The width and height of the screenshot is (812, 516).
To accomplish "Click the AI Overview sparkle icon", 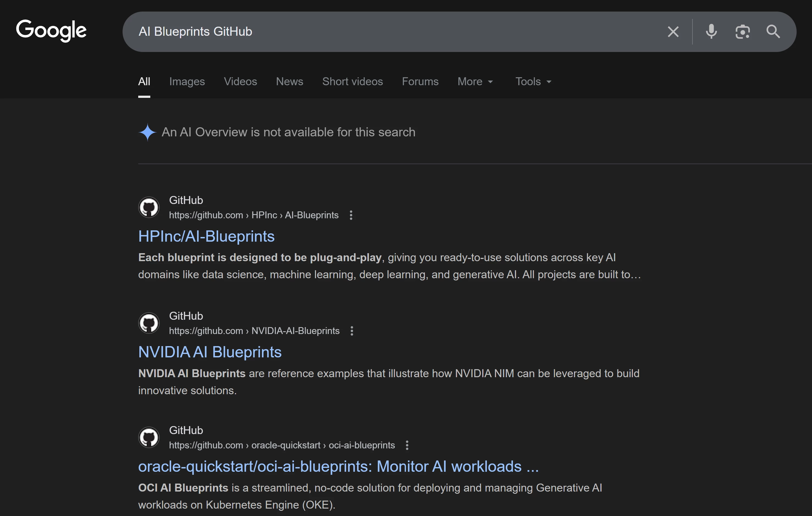I will 147,132.
